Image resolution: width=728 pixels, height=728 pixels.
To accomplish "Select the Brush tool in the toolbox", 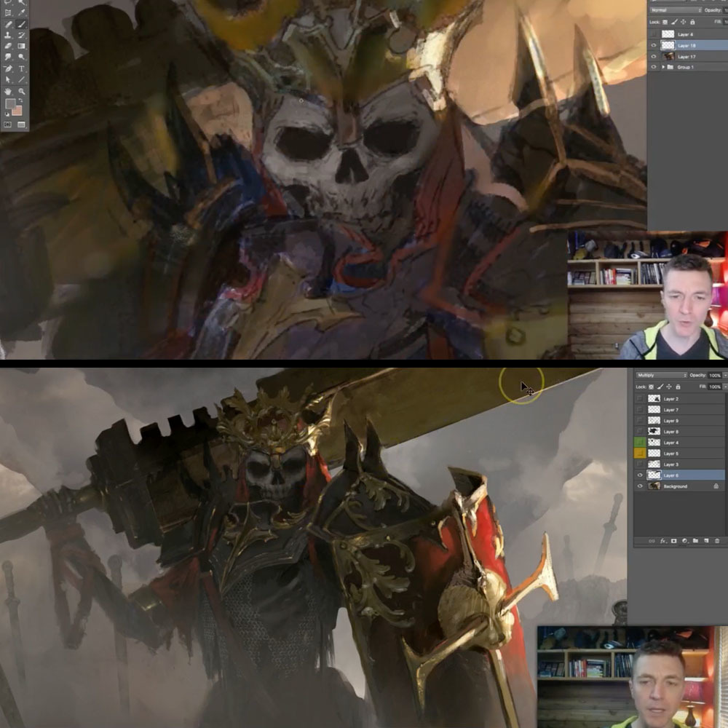I will click(x=21, y=24).
